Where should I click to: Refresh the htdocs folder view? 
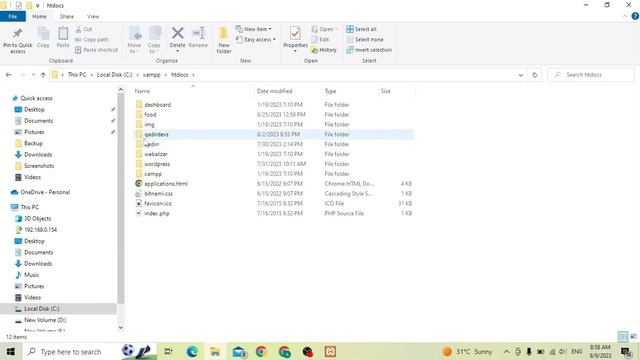point(535,75)
